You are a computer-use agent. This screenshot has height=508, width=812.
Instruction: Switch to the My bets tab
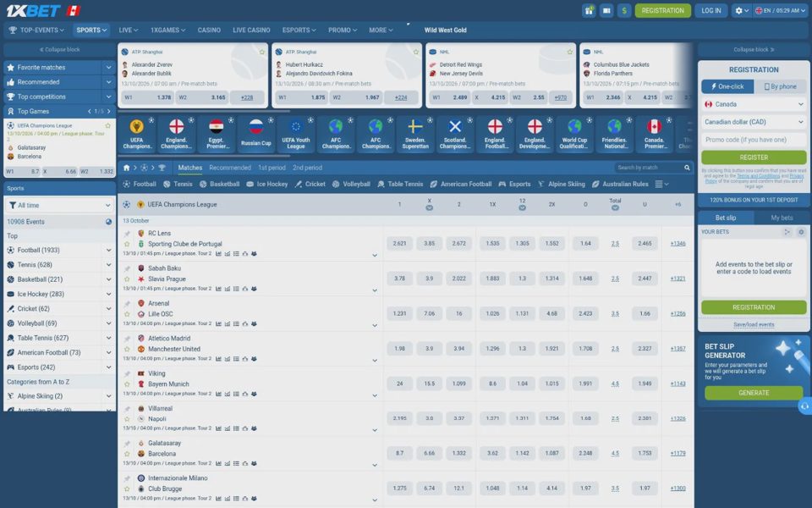[x=782, y=218]
